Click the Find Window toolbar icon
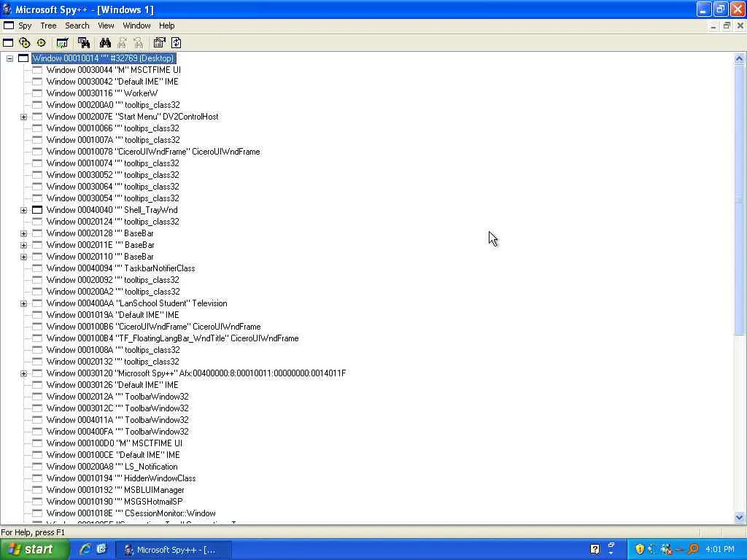This screenshot has height=560, width=747. [84, 43]
